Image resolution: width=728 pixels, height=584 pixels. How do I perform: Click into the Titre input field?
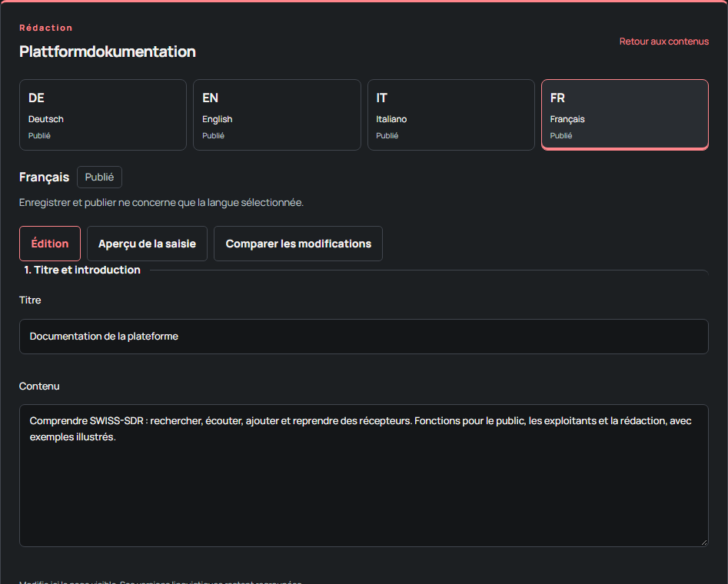tap(364, 337)
